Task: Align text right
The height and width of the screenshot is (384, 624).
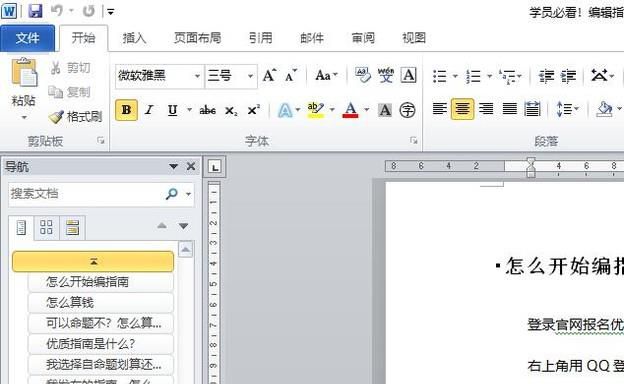Action: tap(486, 109)
